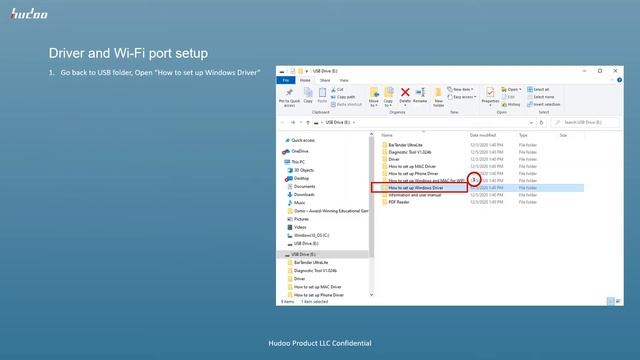
Task: Open Videos in the navigation pane
Action: [x=297, y=227]
